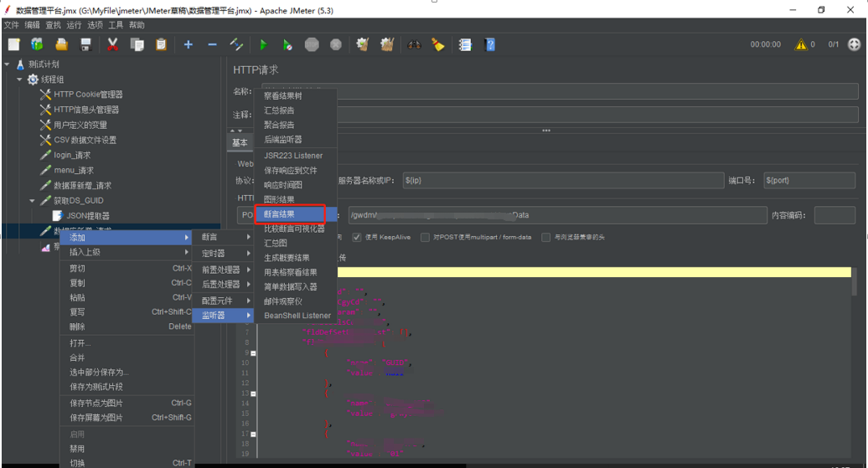The image size is (868, 468).
Task: Click the New test plan toolbar icon
Action: 14,45
